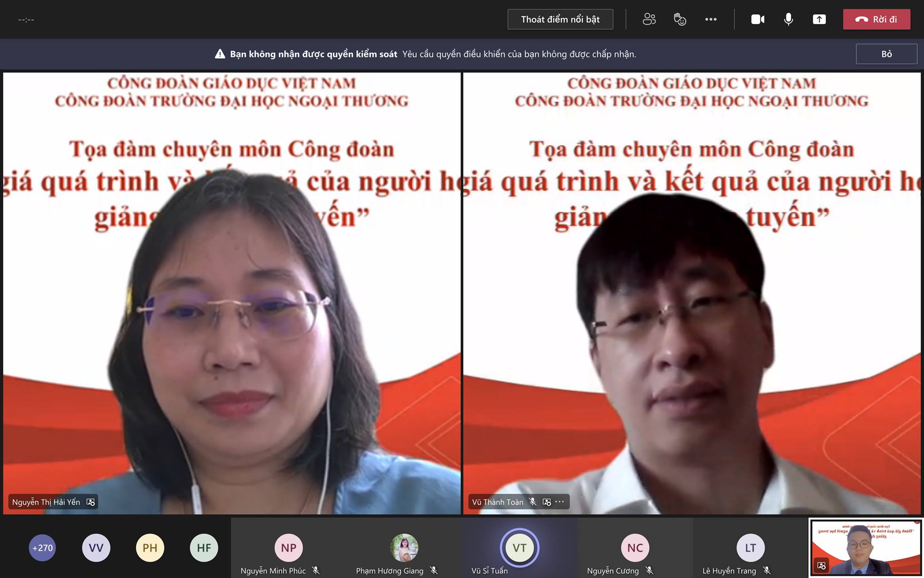Click the Nguyễn Cương name text

pos(613,571)
